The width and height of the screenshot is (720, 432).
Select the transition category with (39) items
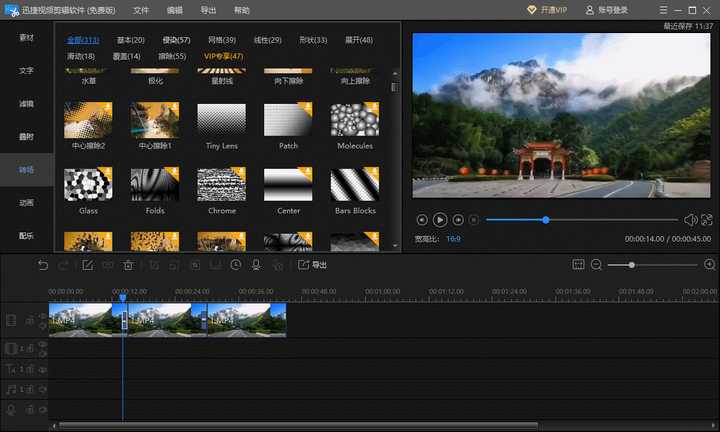(222, 40)
